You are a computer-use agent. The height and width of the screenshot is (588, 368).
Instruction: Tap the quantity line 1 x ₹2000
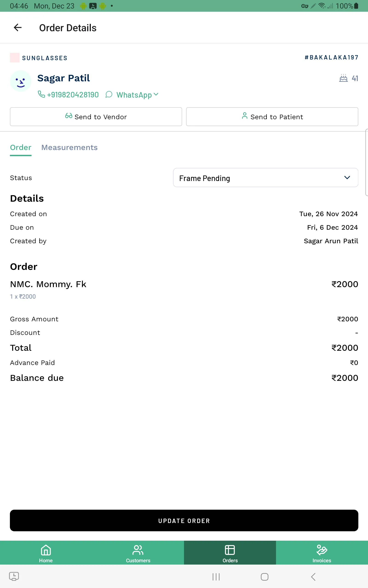pyautogui.click(x=23, y=297)
